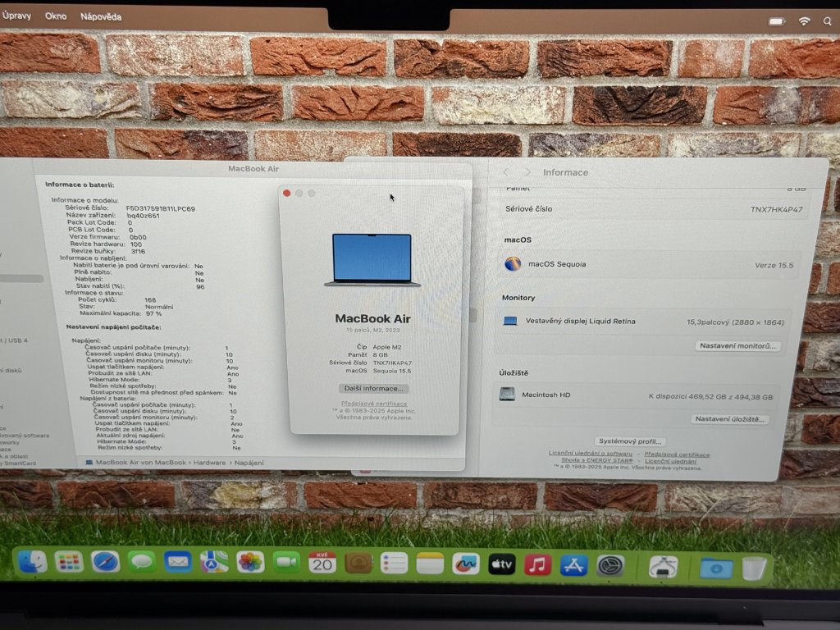Open the Nápověda menu
Screen dimensions: 840x630
coord(101,16)
